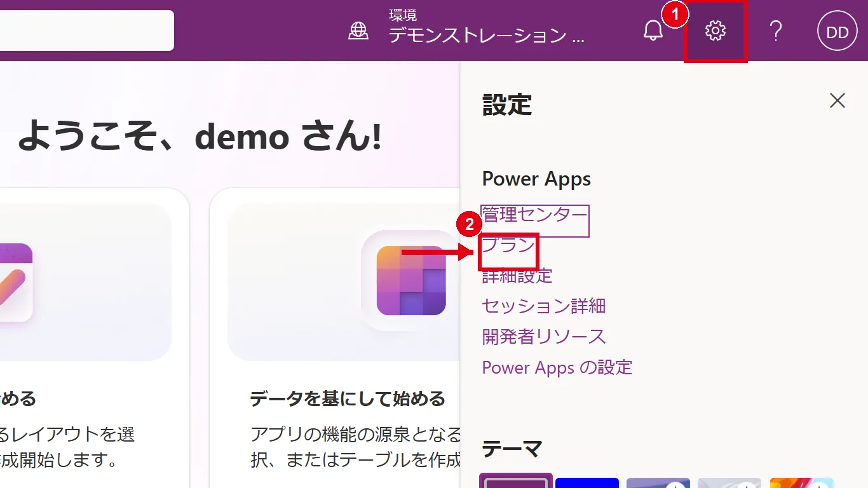Open the データを基にして始める card
Image resolution: width=868 pixels, height=488 pixels.
335,338
